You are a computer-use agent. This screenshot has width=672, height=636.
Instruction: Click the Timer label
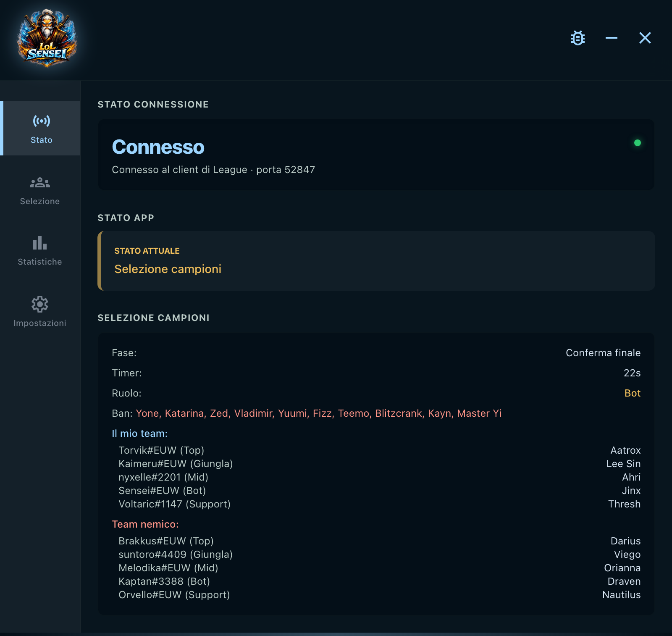pyautogui.click(x=127, y=373)
